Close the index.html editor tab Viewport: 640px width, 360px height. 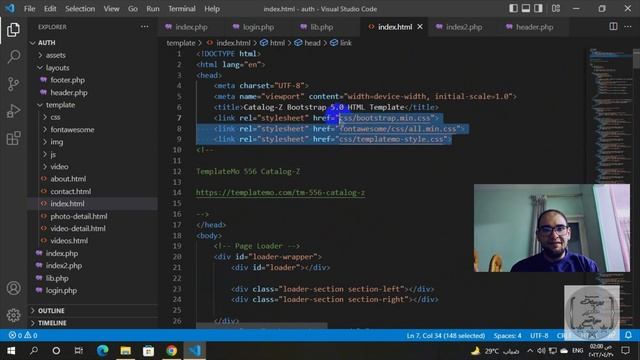[420, 27]
